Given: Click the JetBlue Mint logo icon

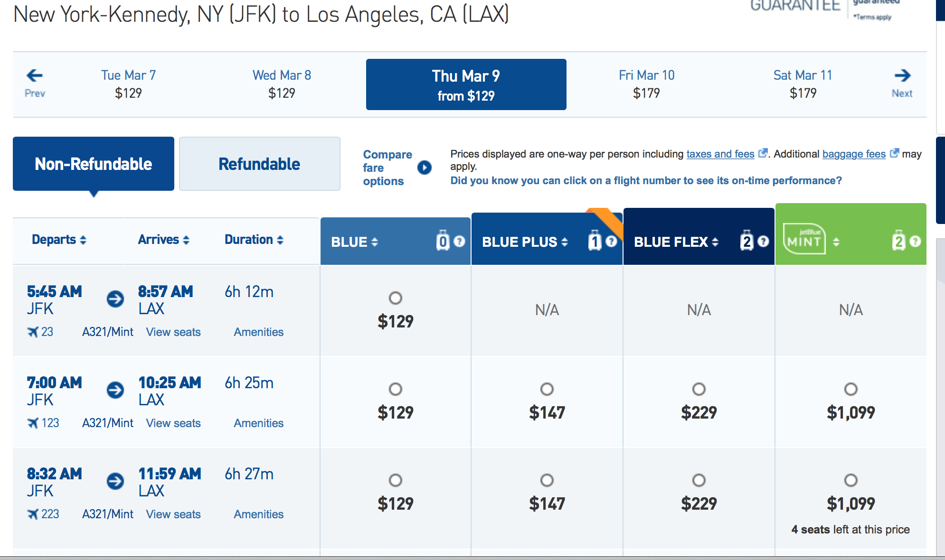Looking at the screenshot, I should 804,240.
